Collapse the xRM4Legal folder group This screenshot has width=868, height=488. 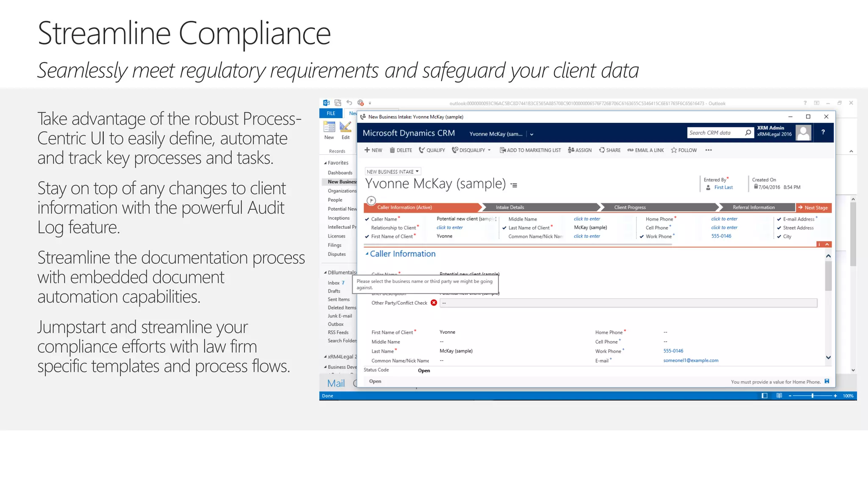coord(325,357)
